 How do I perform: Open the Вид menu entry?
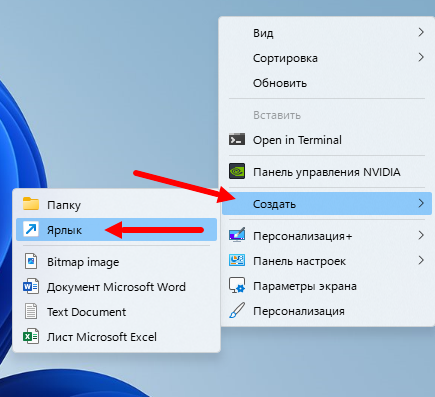point(327,33)
